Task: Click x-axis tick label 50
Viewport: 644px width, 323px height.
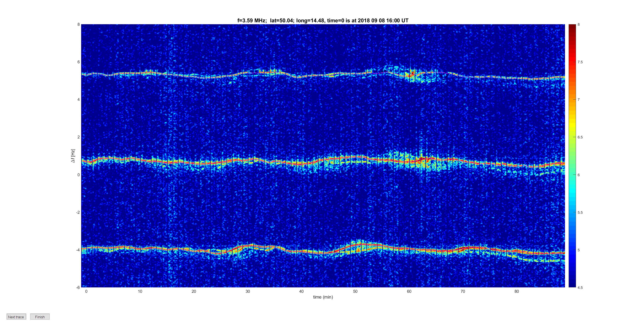Action: (355, 291)
